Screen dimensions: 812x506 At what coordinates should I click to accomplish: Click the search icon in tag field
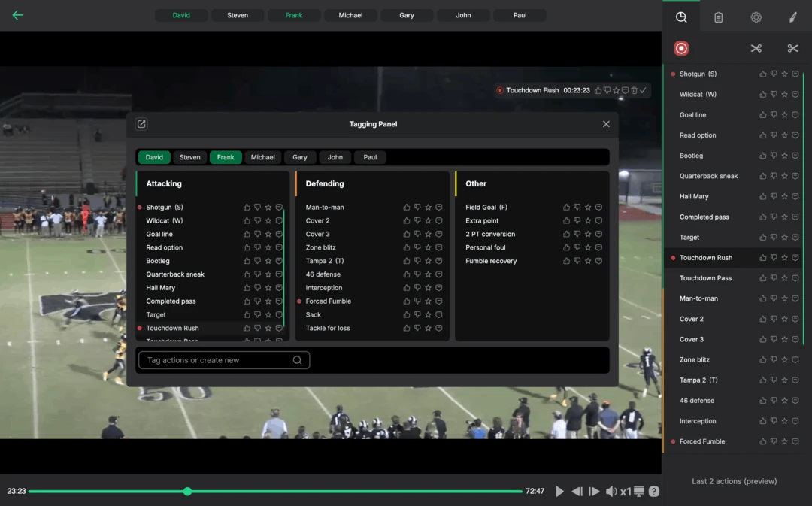pyautogui.click(x=297, y=360)
